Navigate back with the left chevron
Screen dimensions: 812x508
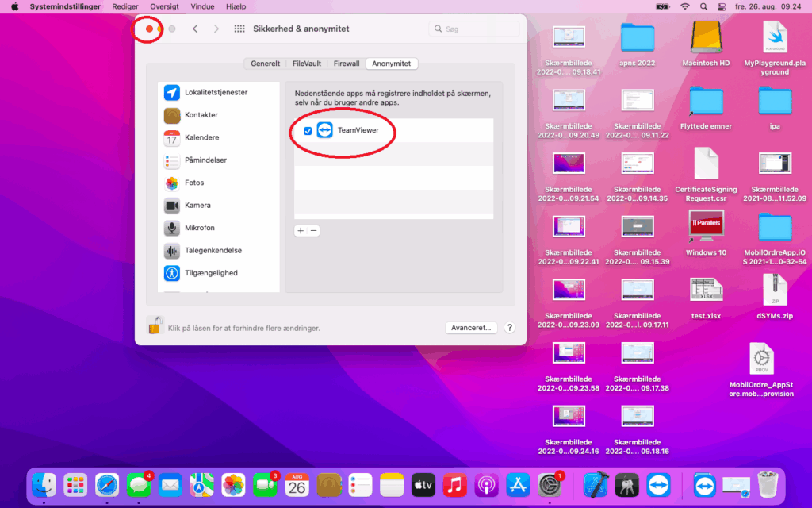click(x=196, y=29)
